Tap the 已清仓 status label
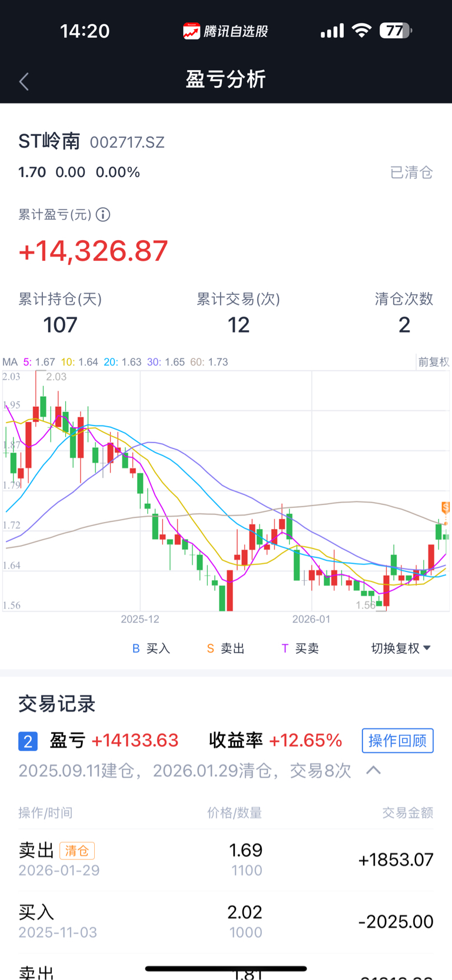This screenshot has width=452, height=980. 411,172
